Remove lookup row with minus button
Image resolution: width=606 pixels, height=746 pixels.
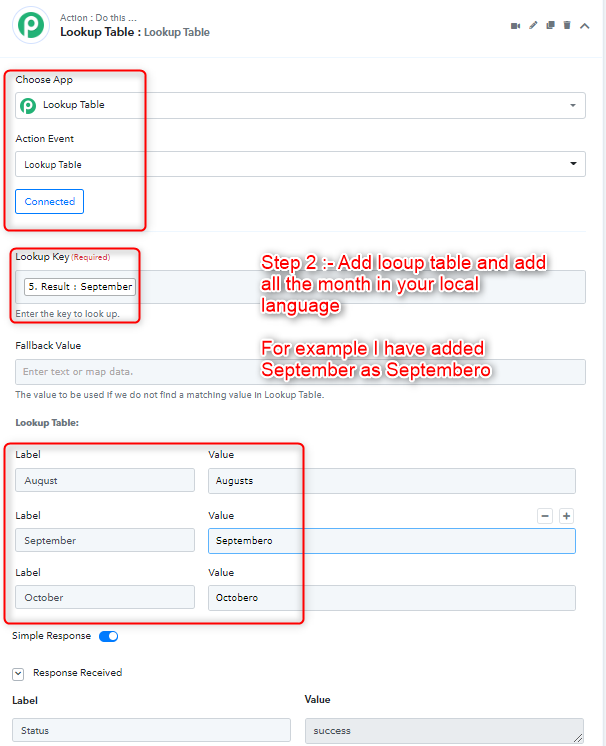tap(545, 516)
